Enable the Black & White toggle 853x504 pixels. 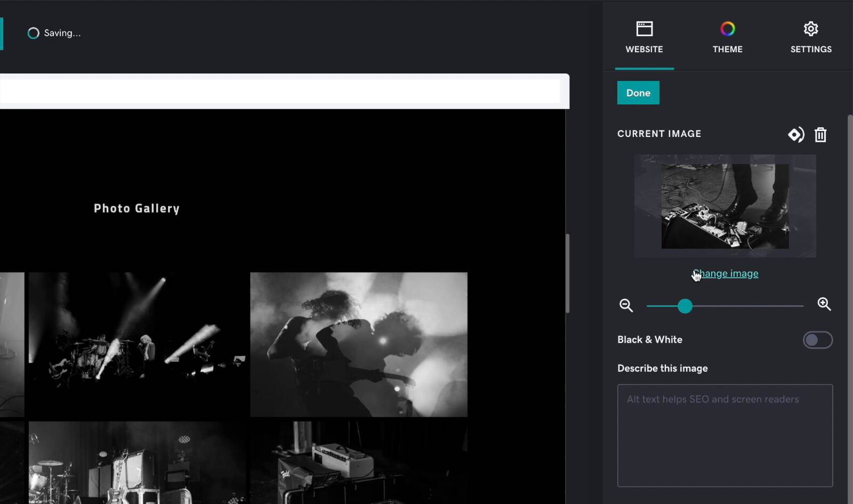(x=817, y=340)
